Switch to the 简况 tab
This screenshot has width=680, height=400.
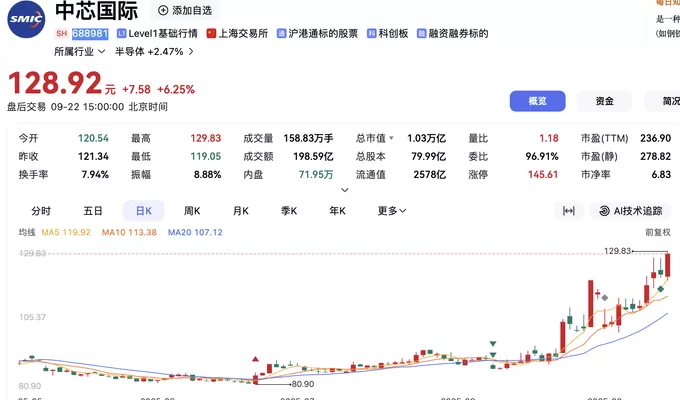(x=664, y=101)
